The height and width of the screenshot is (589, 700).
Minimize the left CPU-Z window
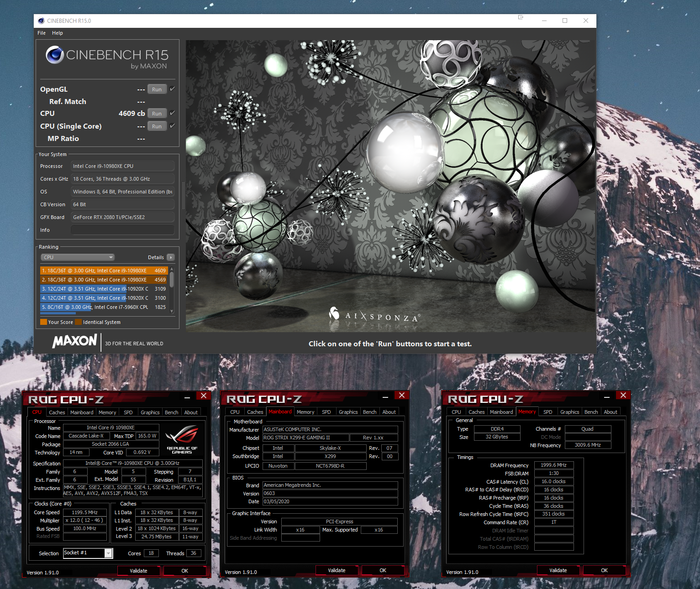(187, 398)
